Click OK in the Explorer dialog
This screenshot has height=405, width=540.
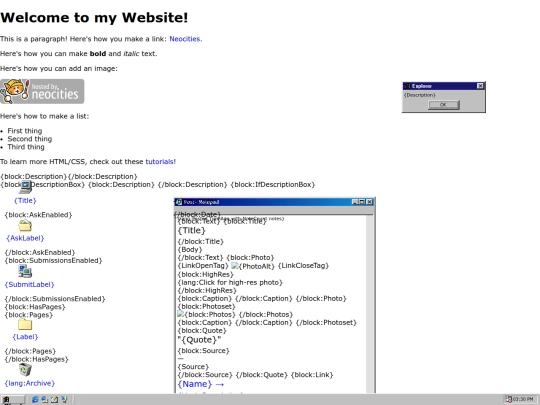[444, 105]
